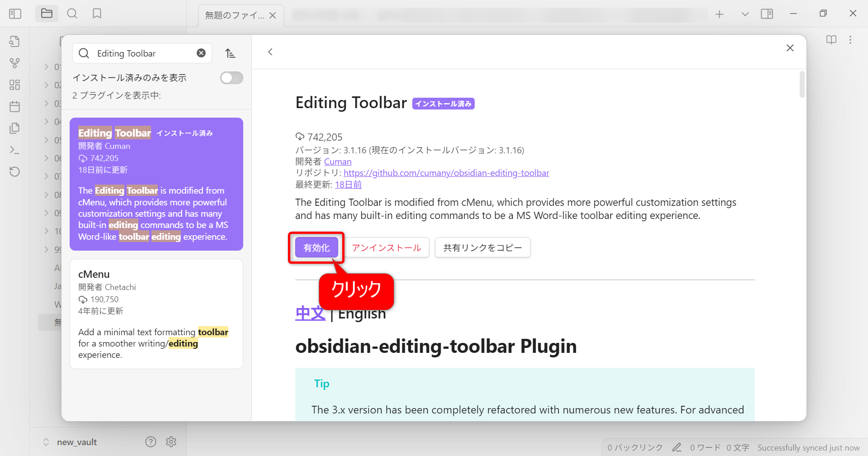The width and height of the screenshot is (868, 456).
Task: Click the 742,205 downloads count in details
Action: click(319, 137)
